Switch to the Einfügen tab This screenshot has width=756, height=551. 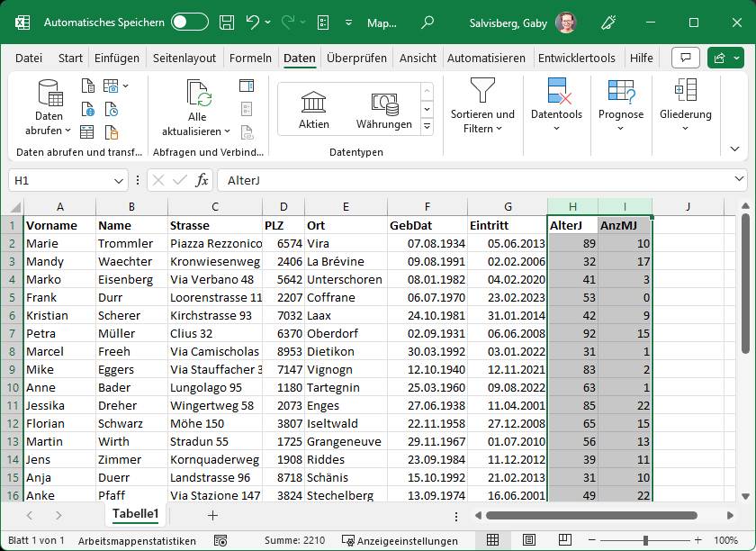click(117, 58)
